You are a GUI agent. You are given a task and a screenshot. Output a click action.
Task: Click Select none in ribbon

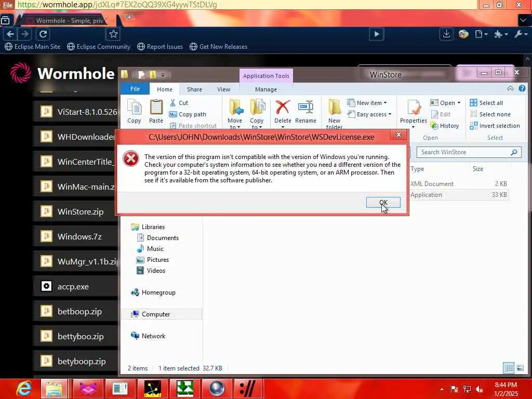click(x=490, y=114)
